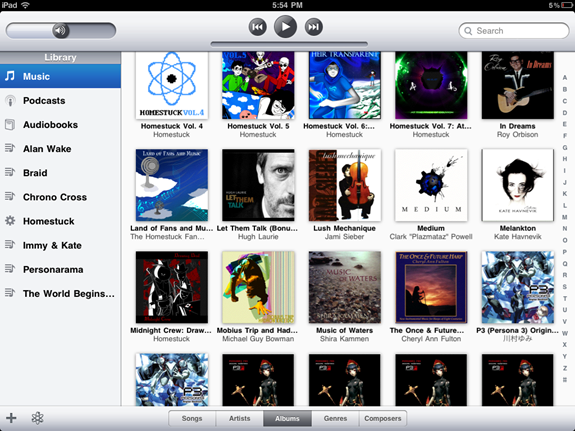
Task: Open The World Begins playlist
Action: [60, 294]
